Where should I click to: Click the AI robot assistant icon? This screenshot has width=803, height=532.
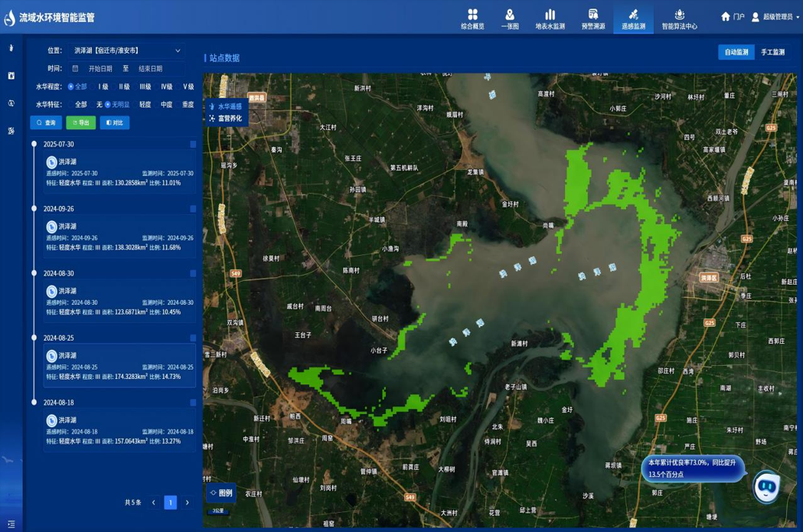(766, 488)
